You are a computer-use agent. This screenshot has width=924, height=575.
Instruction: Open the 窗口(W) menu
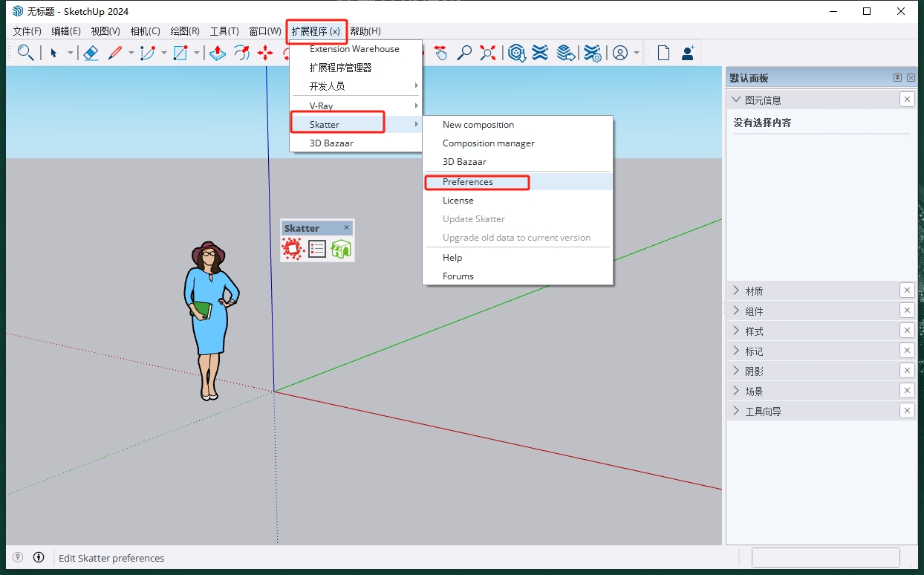pos(265,31)
